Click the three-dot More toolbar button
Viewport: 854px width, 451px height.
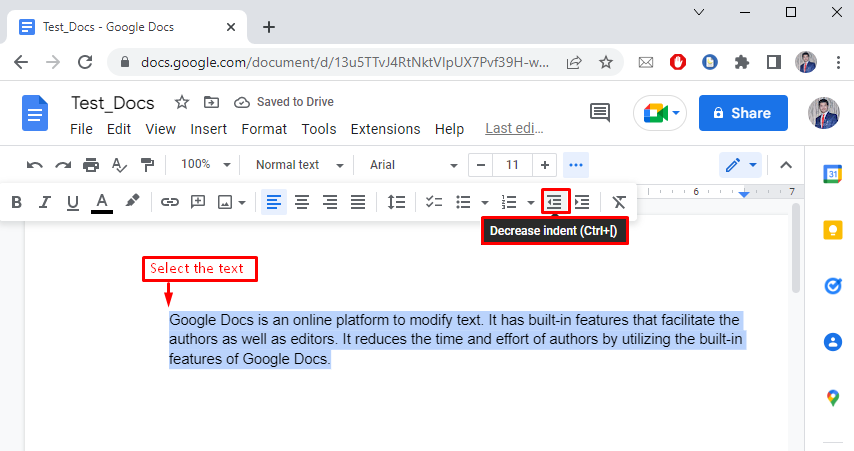point(576,165)
